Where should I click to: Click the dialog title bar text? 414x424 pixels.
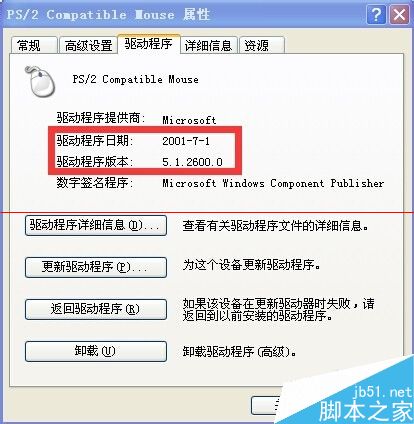[108, 15]
